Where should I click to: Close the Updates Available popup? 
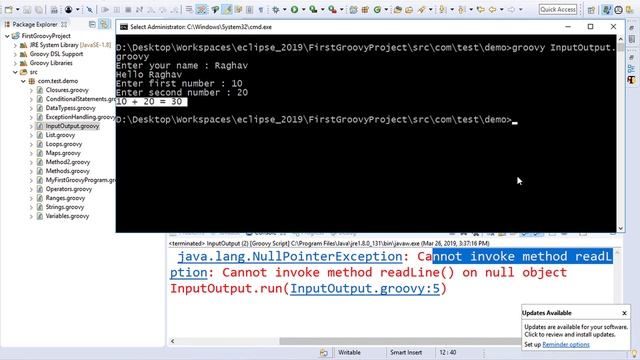(x=624, y=313)
